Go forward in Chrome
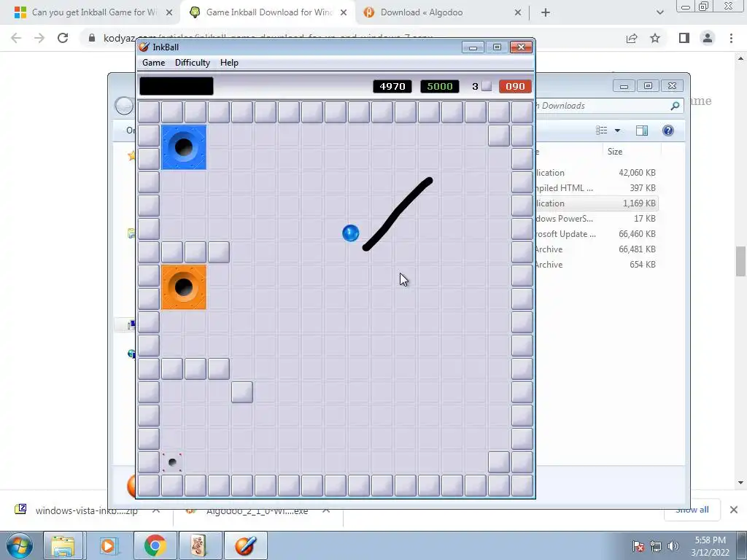Screen dimensions: 747x560 pyautogui.click(x=39, y=38)
